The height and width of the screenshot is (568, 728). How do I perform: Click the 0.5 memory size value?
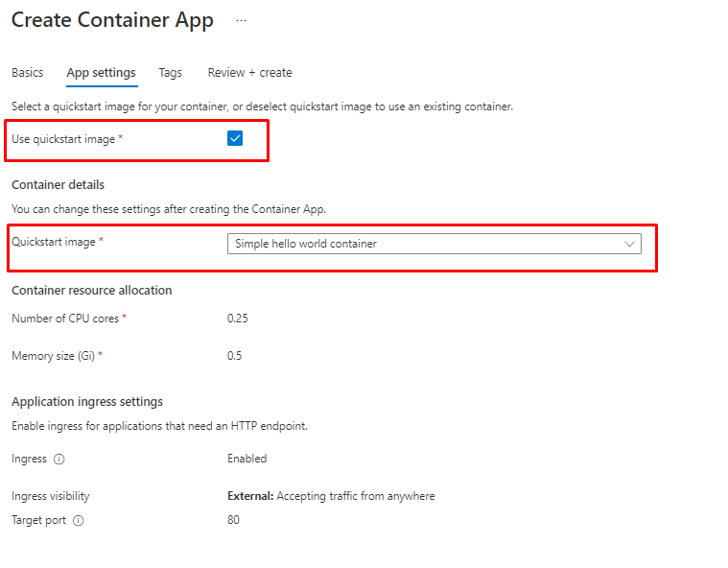[234, 356]
